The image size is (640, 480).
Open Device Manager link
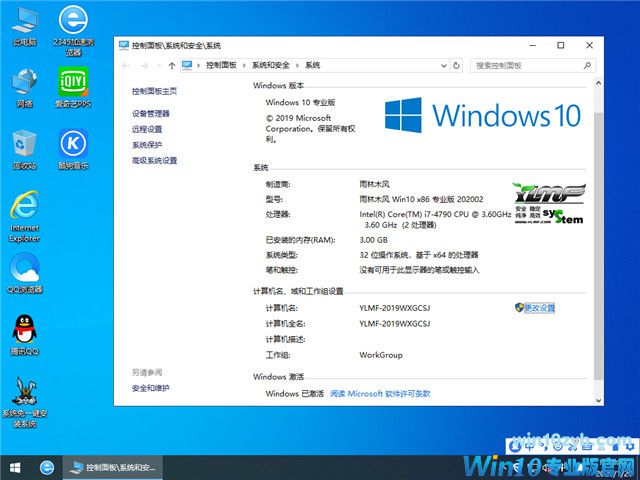(151, 114)
